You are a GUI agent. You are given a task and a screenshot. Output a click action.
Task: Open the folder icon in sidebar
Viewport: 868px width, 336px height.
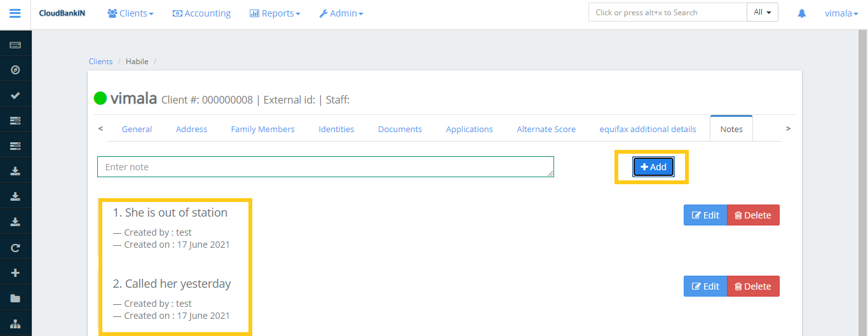[15, 299]
